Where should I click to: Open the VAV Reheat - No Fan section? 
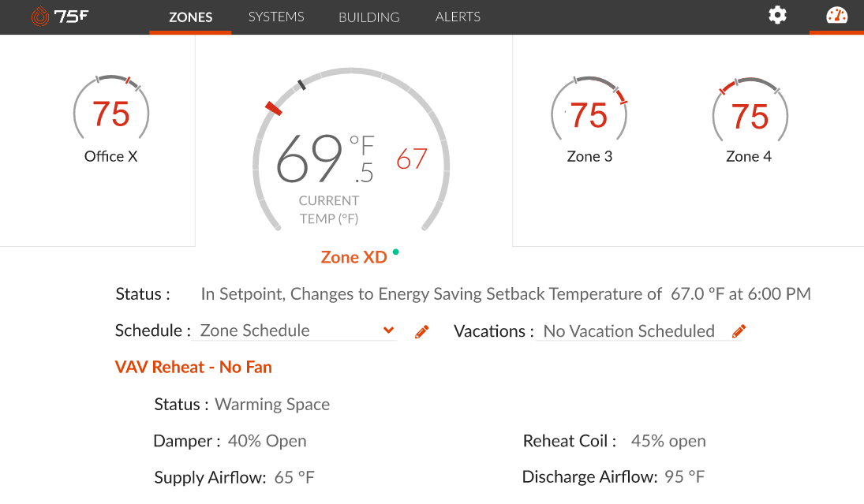(193, 367)
